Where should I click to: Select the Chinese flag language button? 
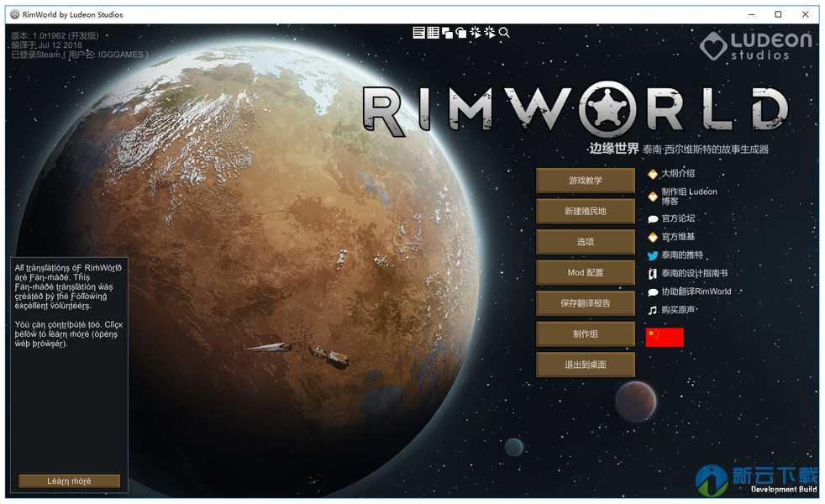tap(665, 337)
